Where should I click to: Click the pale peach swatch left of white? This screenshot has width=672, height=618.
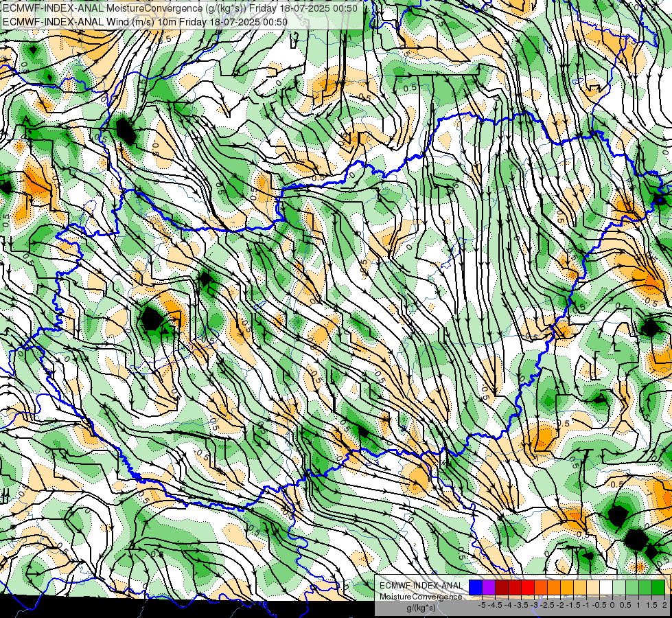point(593,588)
